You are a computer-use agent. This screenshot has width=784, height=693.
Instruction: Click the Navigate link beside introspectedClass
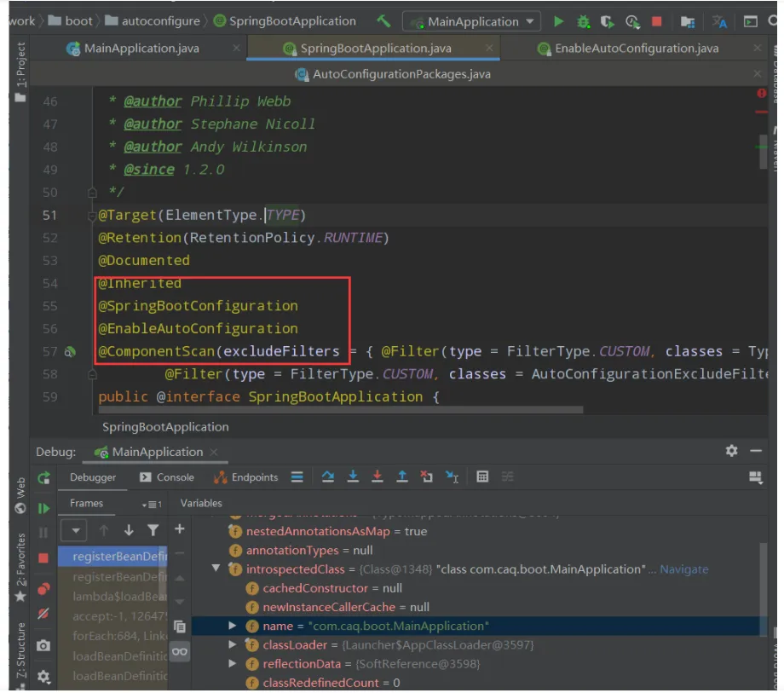[683, 569]
